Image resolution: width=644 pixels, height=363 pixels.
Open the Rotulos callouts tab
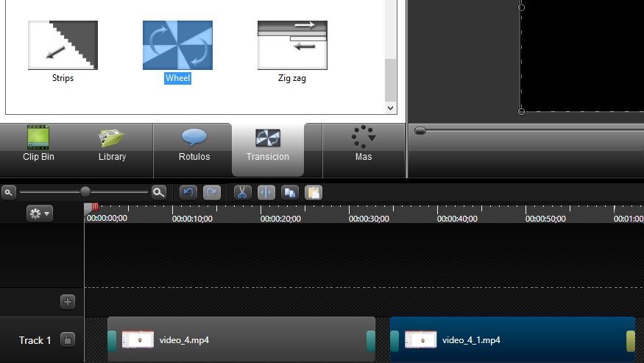coord(194,144)
